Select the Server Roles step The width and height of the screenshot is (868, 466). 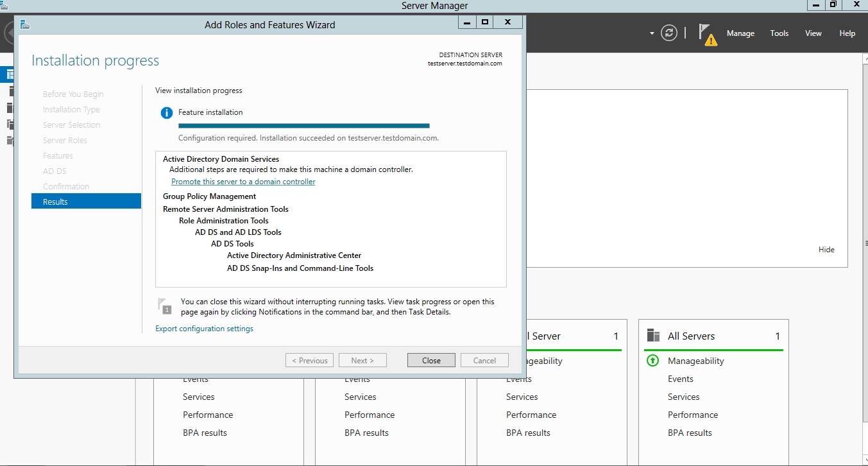point(65,140)
